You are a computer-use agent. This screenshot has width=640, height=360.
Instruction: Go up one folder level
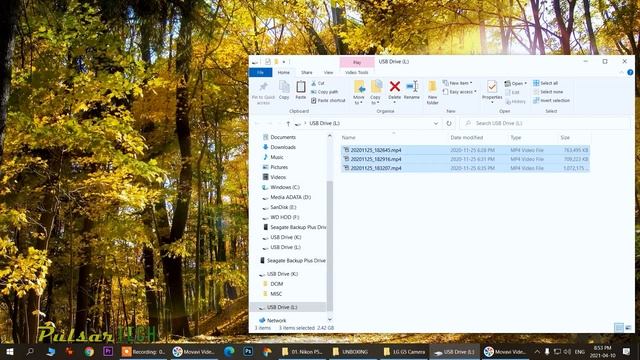pos(288,123)
